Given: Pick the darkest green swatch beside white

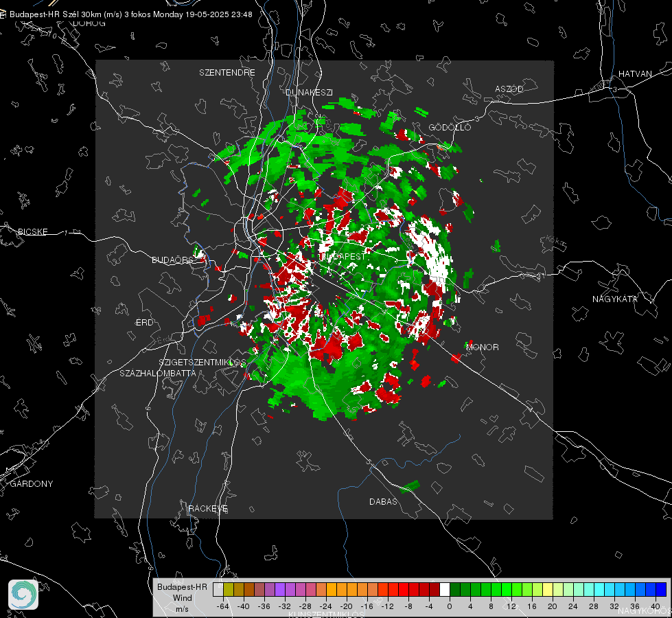Looking at the screenshot, I should (x=455, y=589).
